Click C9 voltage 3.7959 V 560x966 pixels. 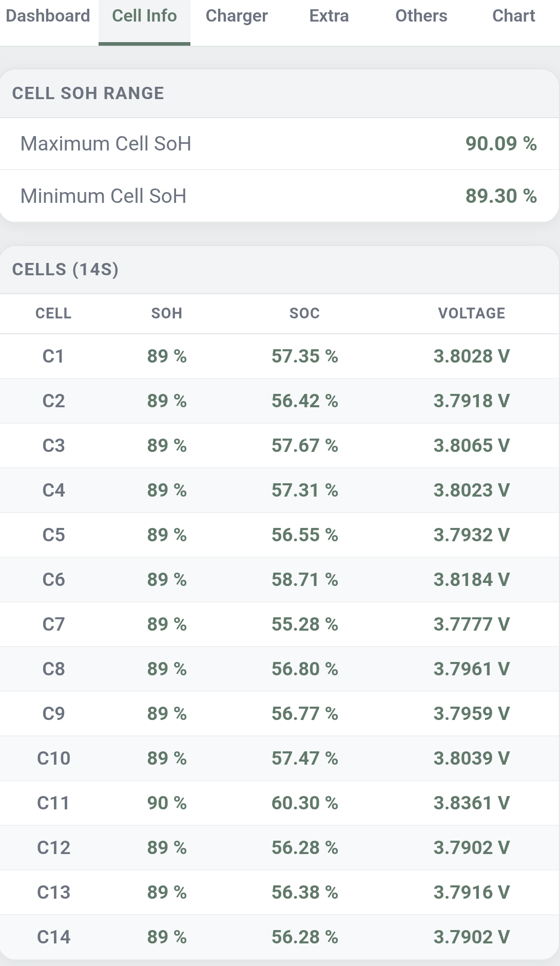pyautogui.click(x=472, y=714)
